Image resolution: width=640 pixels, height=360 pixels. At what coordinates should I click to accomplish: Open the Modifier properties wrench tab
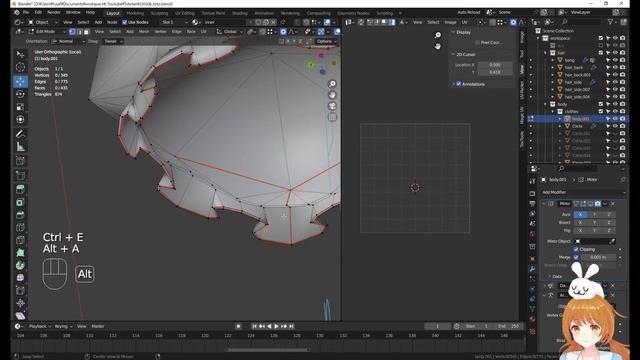(532, 269)
